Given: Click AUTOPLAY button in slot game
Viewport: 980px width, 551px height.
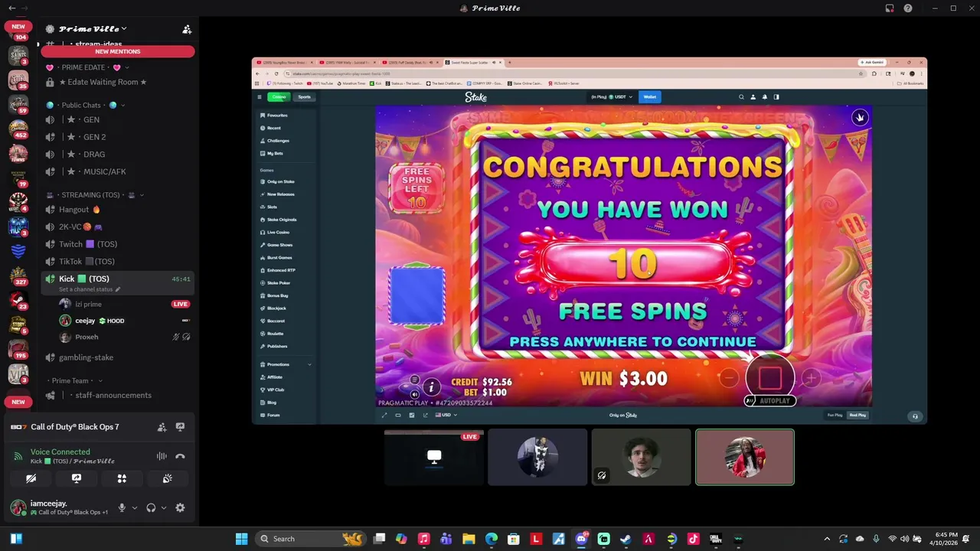Looking at the screenshot, I should 770,400.
